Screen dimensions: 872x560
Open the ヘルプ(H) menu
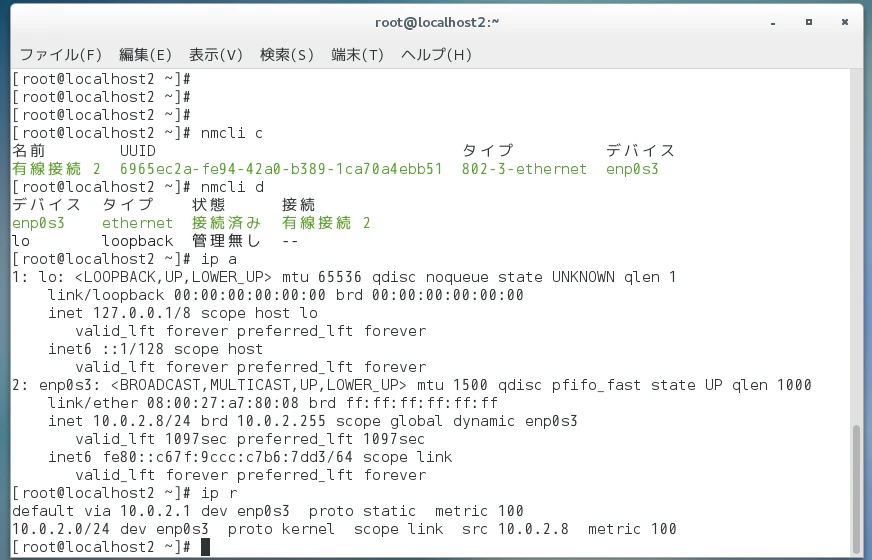pyautogui.click(x=437, y=54)
